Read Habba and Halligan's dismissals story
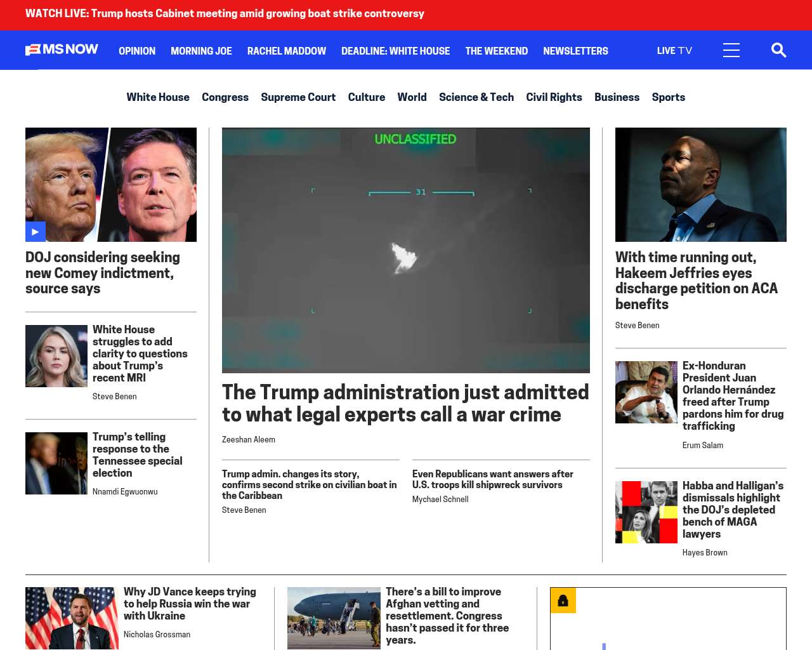The image size is (812, 650). click(x=733, y=510)
